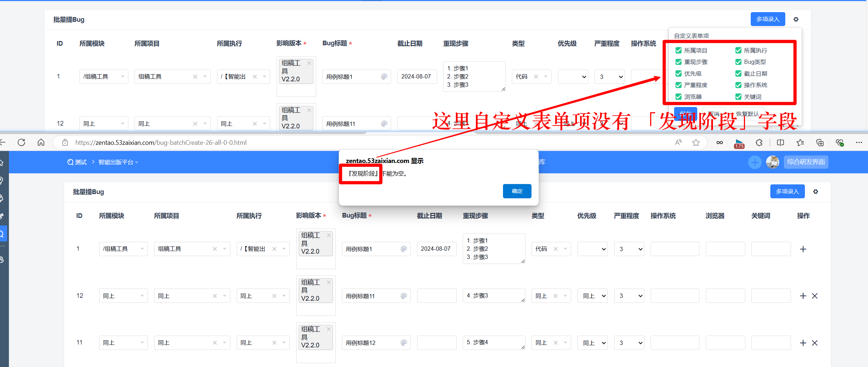The width and height of the screenshot is (868, 367).
Task: Click the 综合研发界面 button
Action: 806,162
